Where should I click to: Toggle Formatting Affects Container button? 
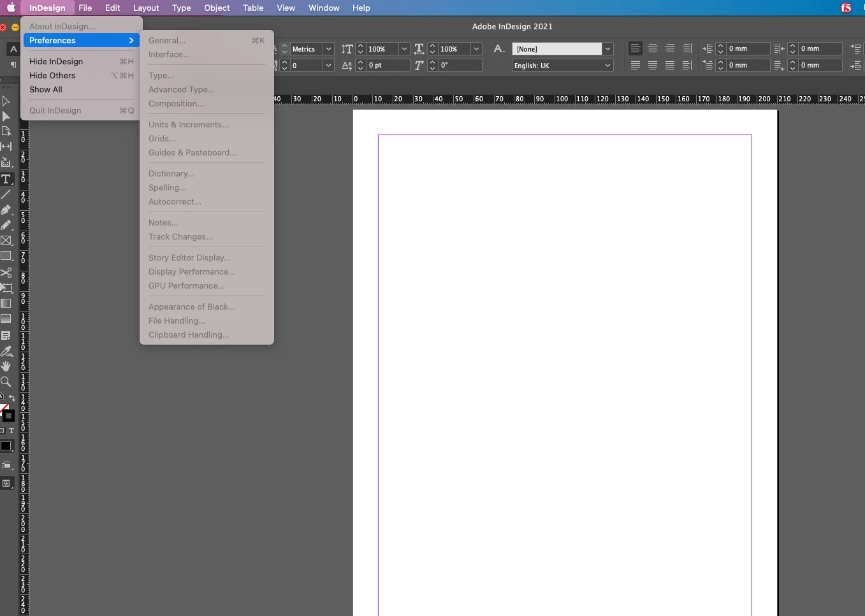(2, 431)
